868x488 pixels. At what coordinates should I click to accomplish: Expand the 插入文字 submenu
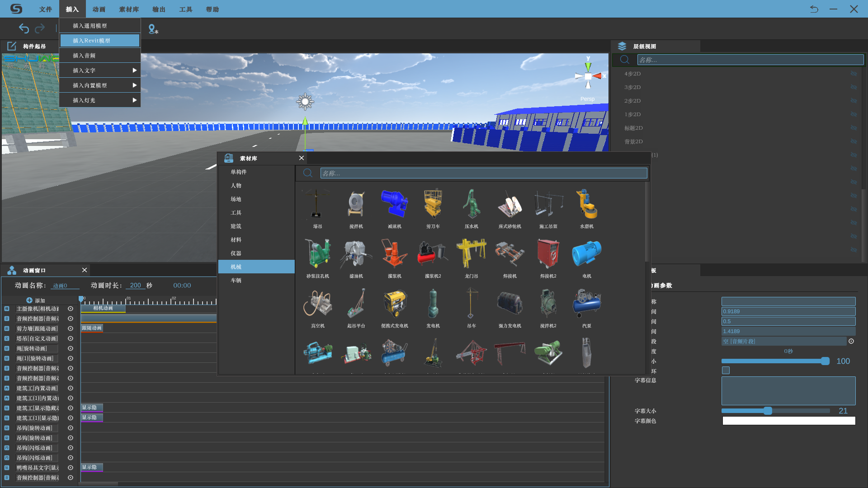click(x=99, y=70)
